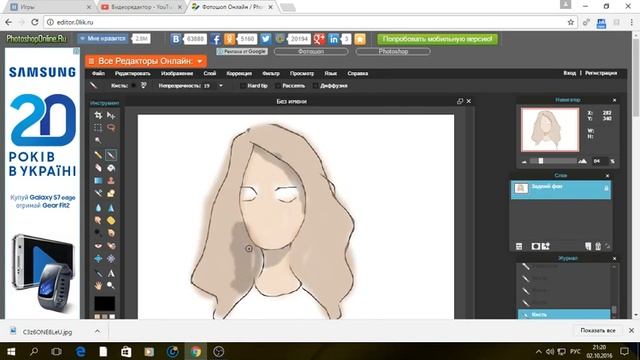640x360 pixels.
Task: Open Chrome from the Windows taskbar
Action: [x=196, y=351]
